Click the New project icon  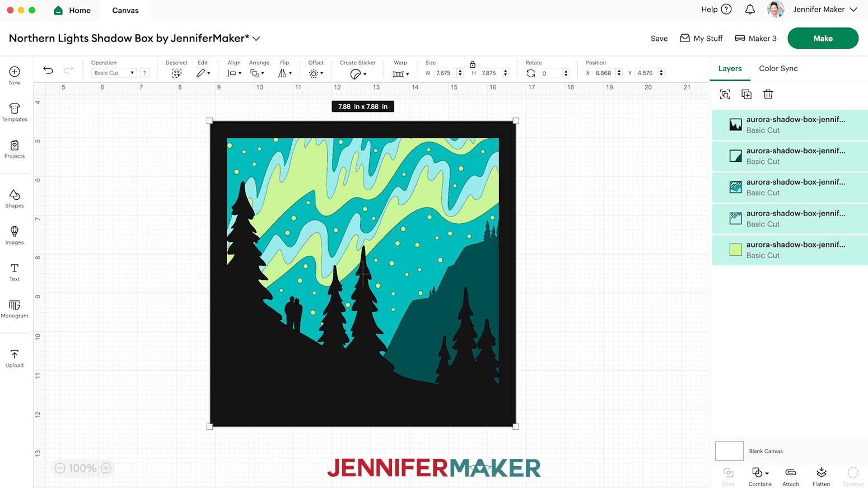[x=15, y=72]
